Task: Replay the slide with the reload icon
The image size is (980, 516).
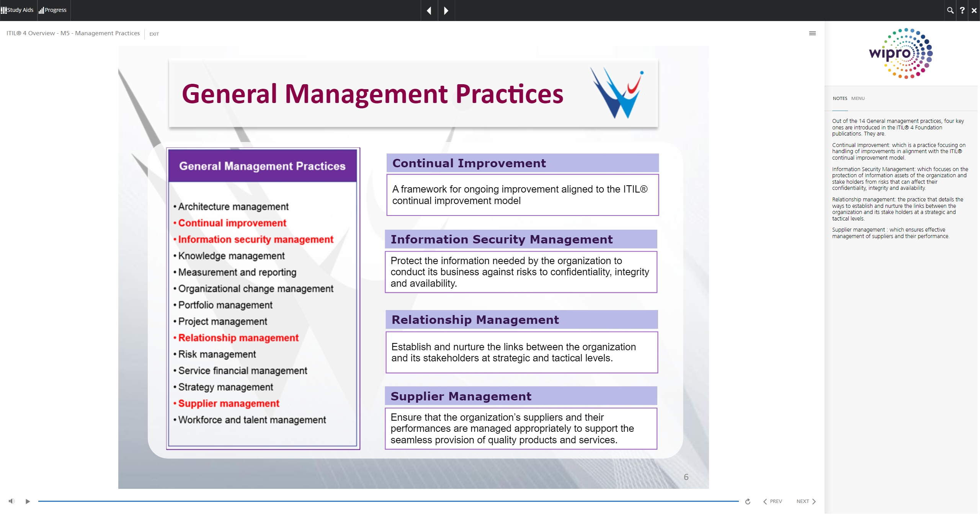Action: point(748,501)
